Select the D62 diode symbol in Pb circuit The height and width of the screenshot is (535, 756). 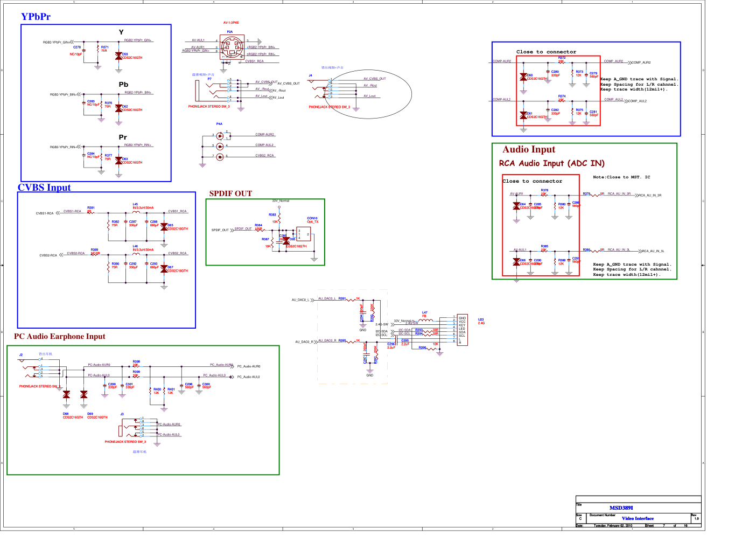(118, 108)
